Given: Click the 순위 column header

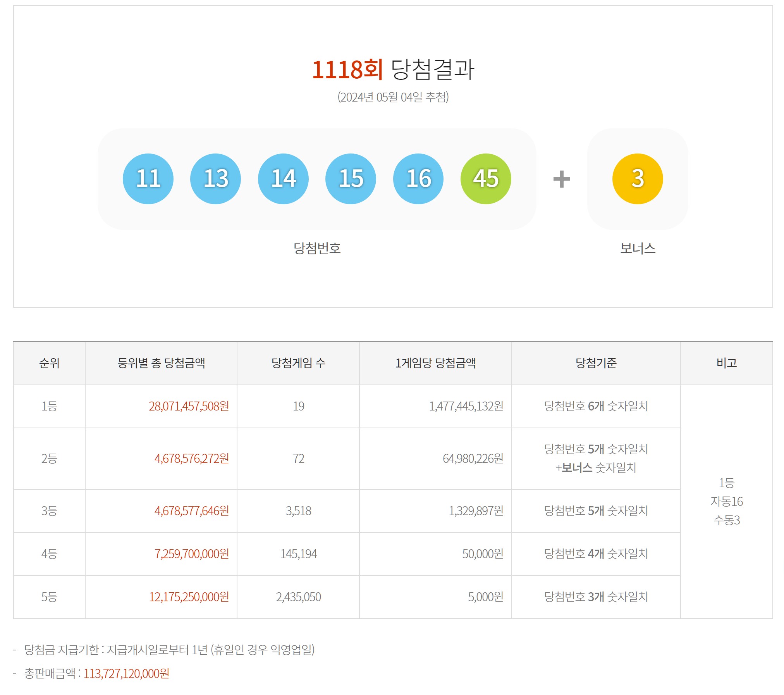Looking at the screenshot, I should 49,363.
